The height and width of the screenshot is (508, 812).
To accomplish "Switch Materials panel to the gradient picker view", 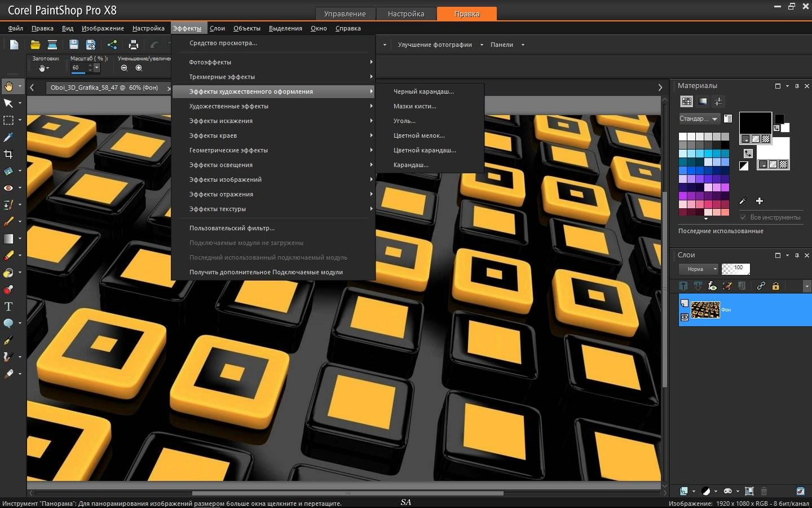I will click(x=703, y=102).
